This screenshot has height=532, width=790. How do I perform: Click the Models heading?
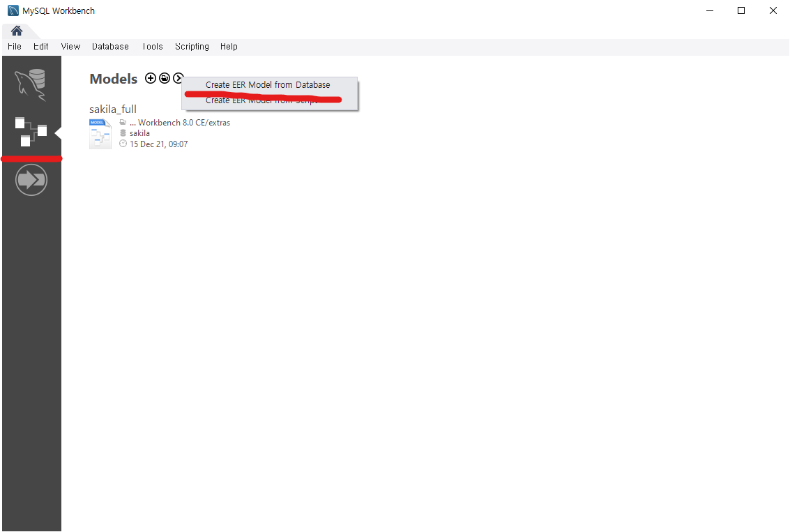(114, 79)
